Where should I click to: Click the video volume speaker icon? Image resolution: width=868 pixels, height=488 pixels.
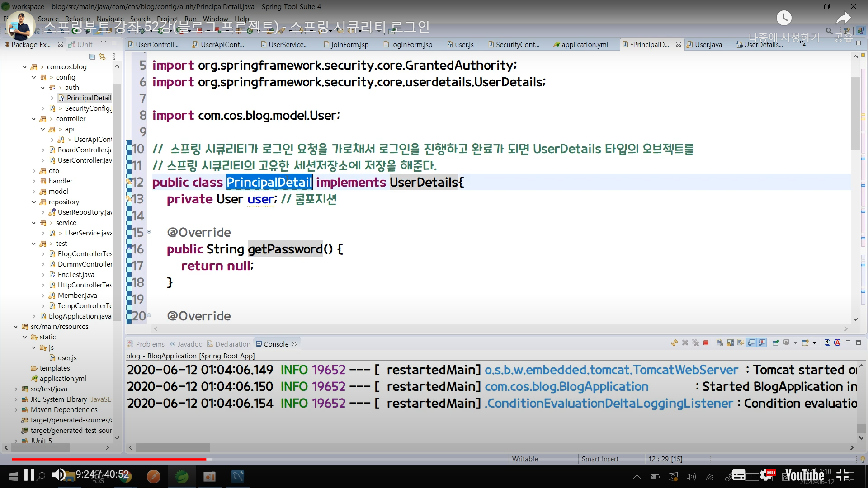[58, 475]
